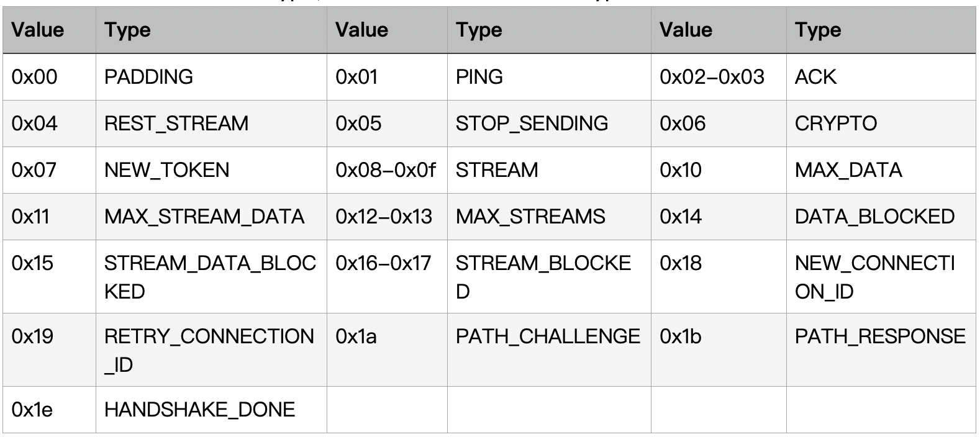Click the PING frame type cell

click(549, 77)
